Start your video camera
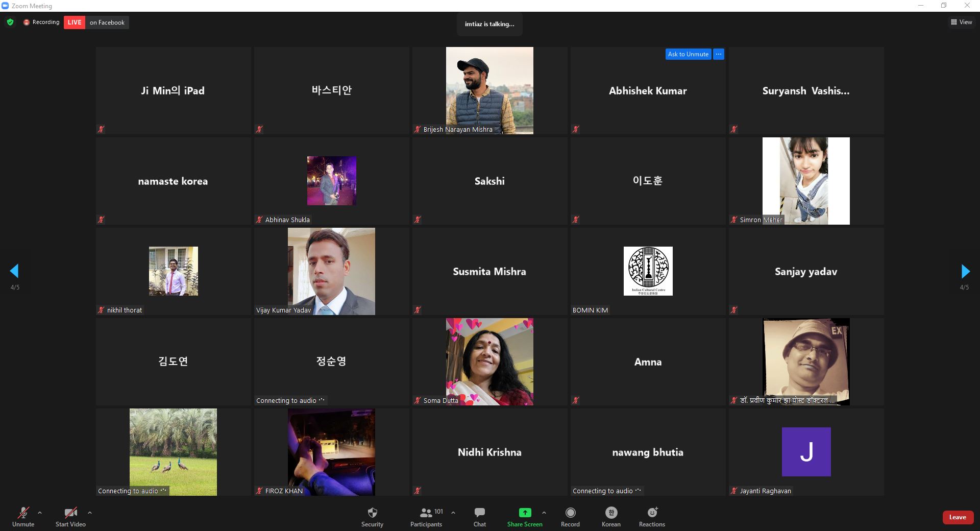The height and width of the screenshot is (531, 980). coord(70,513)
